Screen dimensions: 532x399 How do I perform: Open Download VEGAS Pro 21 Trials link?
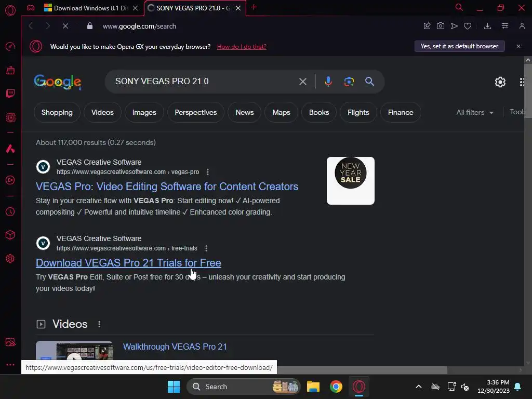tap(129, 263)
